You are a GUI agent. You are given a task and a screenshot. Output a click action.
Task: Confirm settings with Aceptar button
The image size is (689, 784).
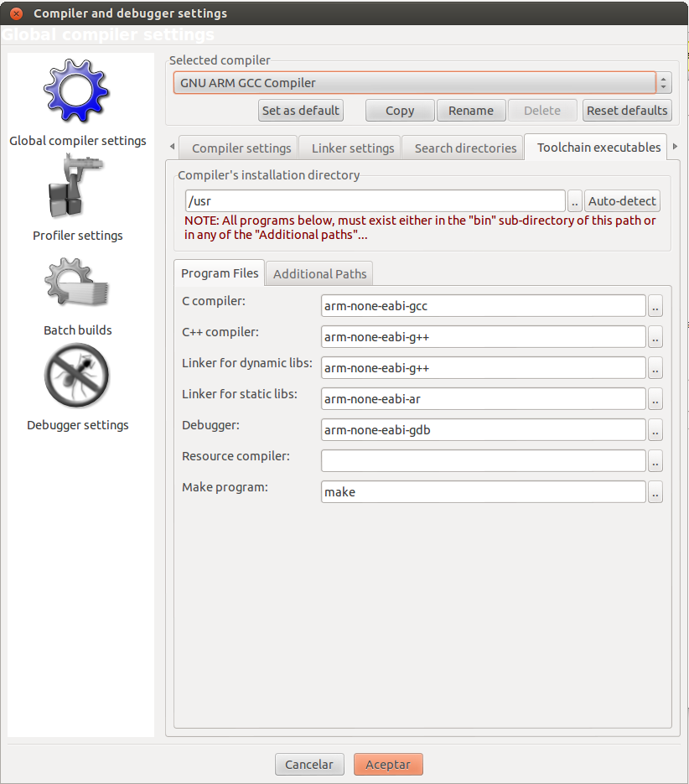(x=388, y=765)
